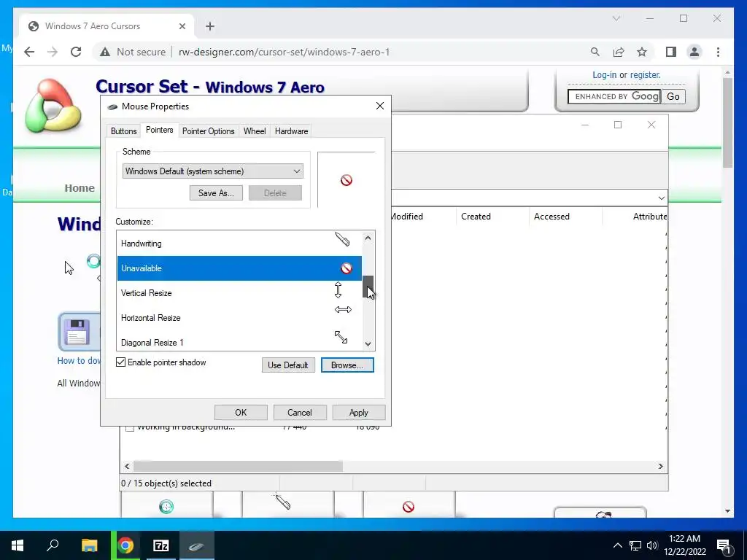
Task: Click 7-Zip horizontal scroll left arrow
Action: pos(127,466)
